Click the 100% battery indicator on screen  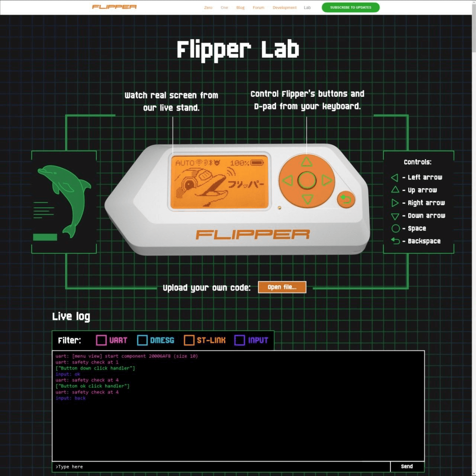point(247,163)
